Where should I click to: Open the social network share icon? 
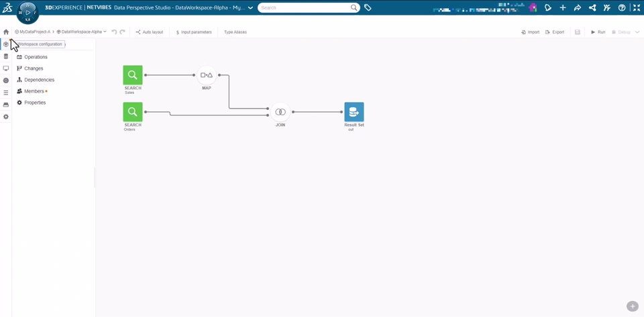click(x=592, y=7)
